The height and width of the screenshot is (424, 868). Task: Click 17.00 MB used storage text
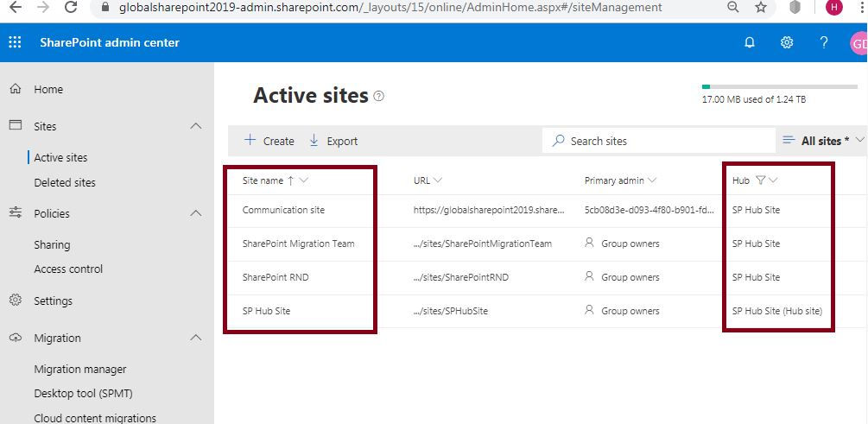(754, 100)
